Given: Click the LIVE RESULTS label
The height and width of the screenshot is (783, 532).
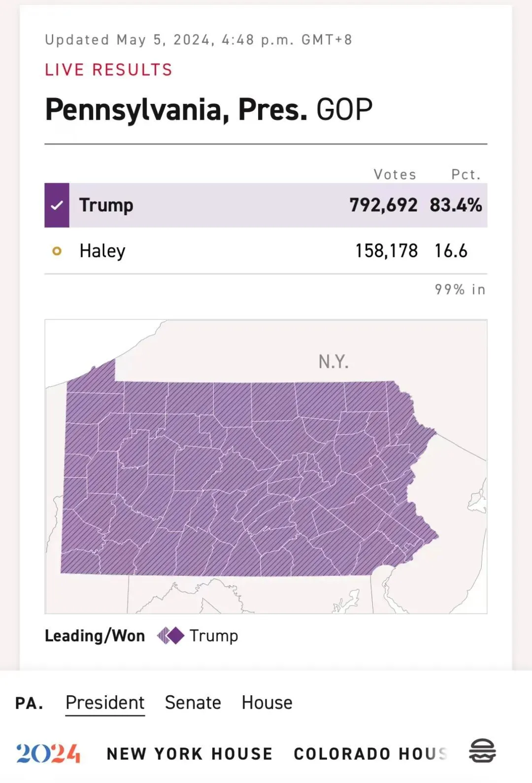Looking at the screenshot, I should (109, 70).
